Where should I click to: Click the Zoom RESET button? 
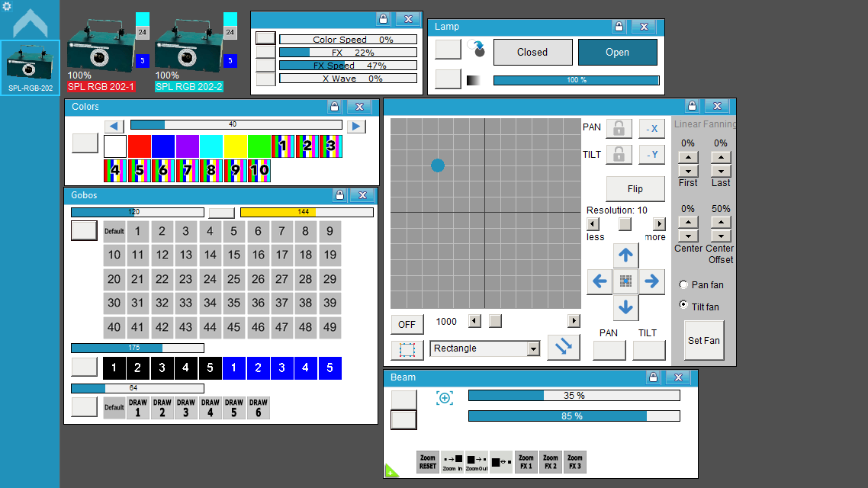tap(427, 461)
